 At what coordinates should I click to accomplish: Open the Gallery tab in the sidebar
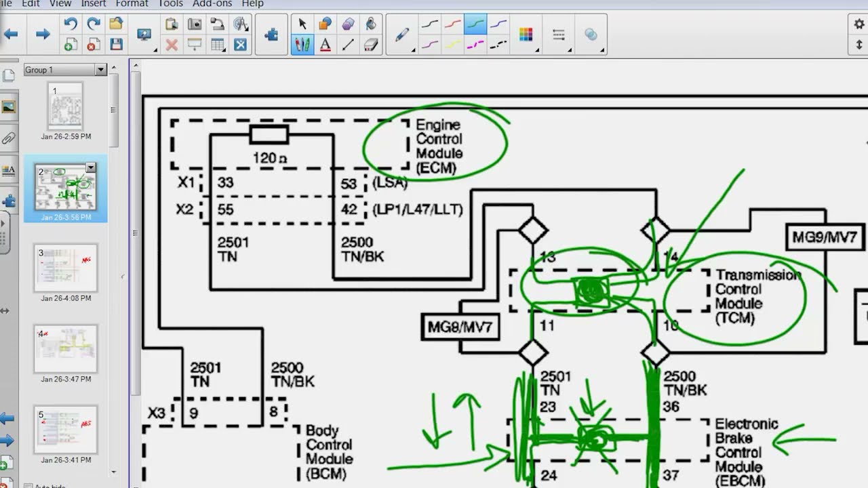coord(8,107)
